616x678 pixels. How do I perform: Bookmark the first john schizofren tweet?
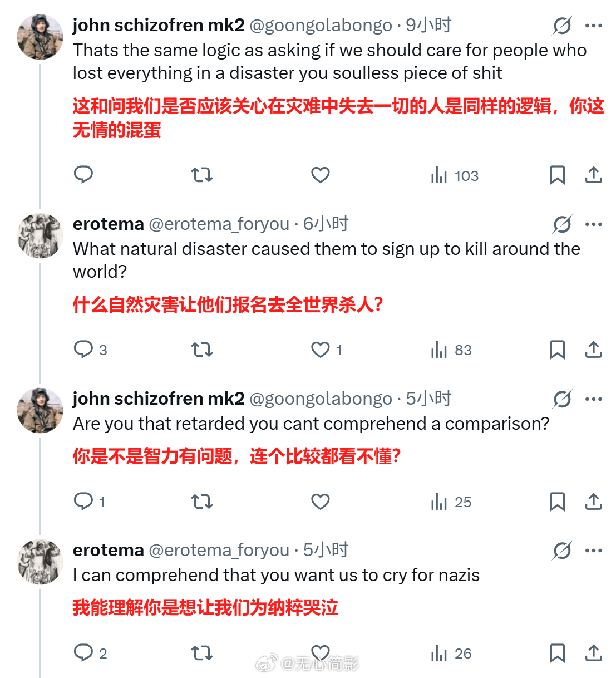click(557, 175)
